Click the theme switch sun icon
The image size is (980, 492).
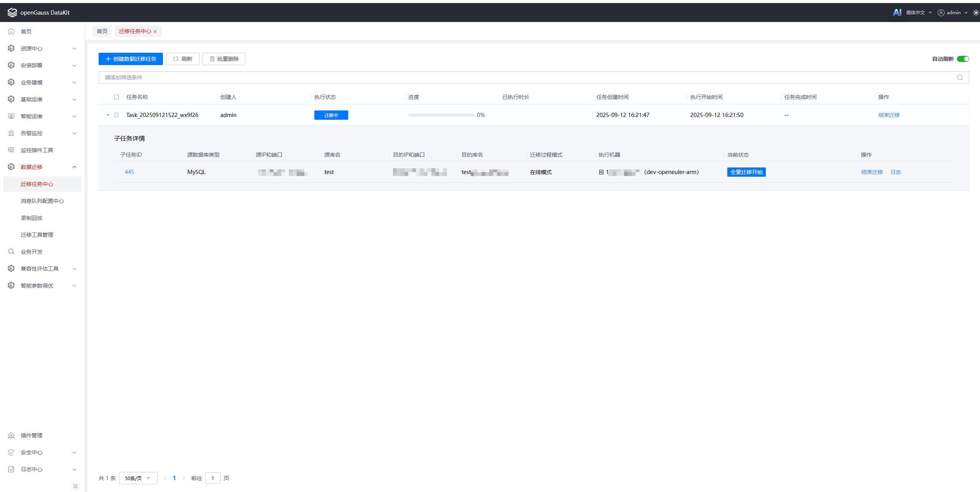pyautogui.click(x=976, y=13)
